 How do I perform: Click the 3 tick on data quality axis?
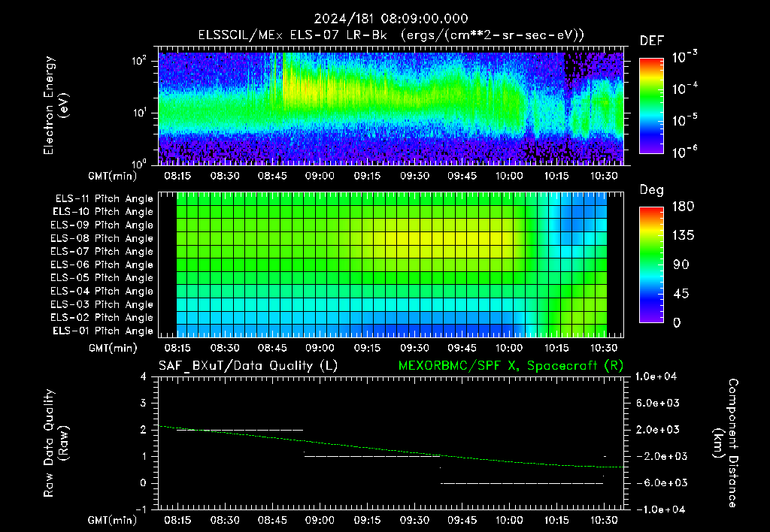(x=144, y=403)
